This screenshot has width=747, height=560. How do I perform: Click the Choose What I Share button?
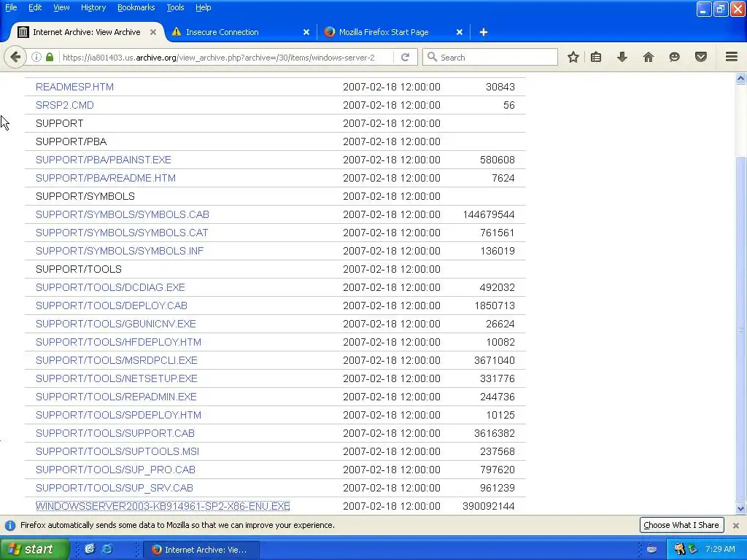(681, 525)
